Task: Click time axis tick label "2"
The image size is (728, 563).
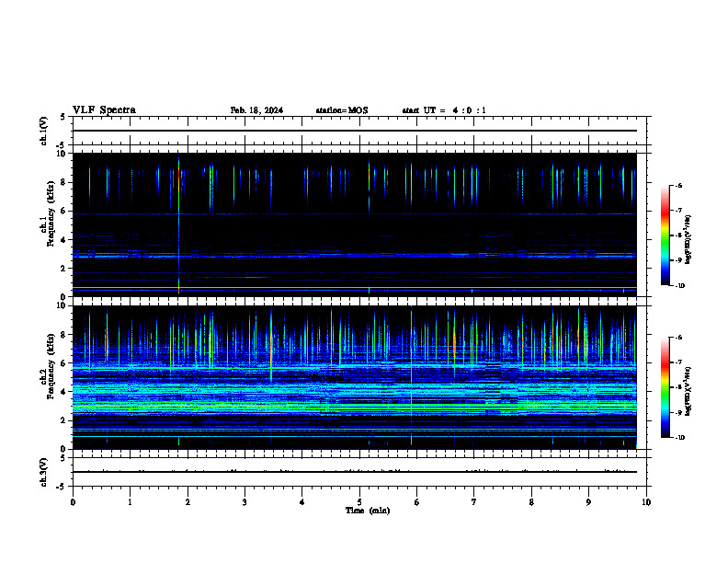Action: coord(188,502)
